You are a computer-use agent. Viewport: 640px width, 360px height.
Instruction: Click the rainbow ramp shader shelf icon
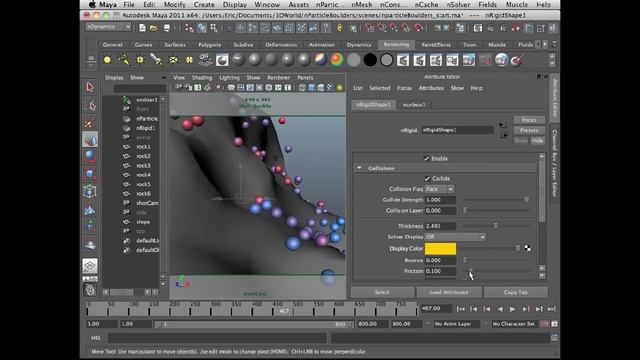coord(337,60)
